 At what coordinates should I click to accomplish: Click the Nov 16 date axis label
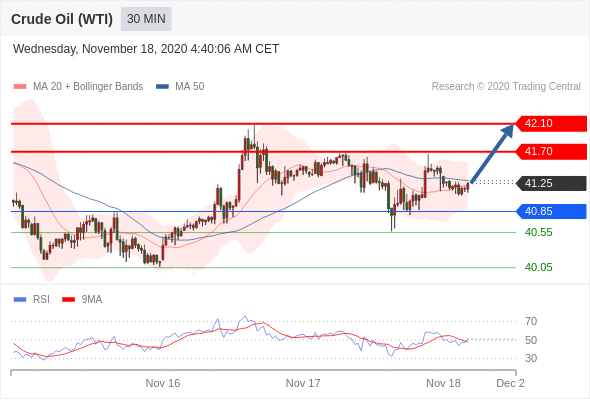(163, 383)
